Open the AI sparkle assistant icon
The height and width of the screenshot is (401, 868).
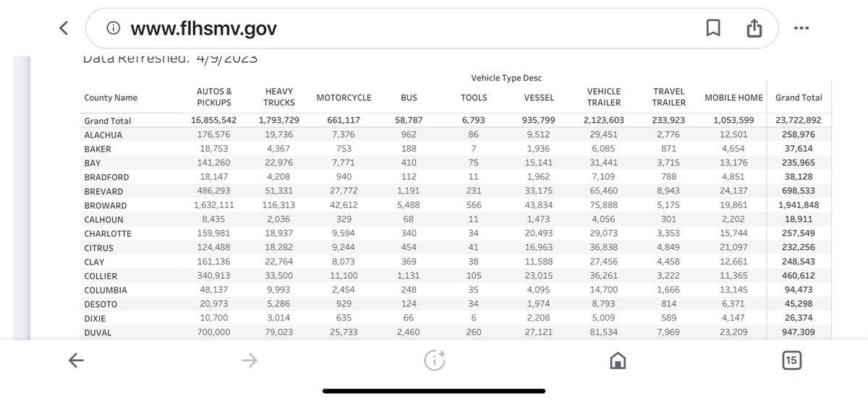[x=435, y=361]
